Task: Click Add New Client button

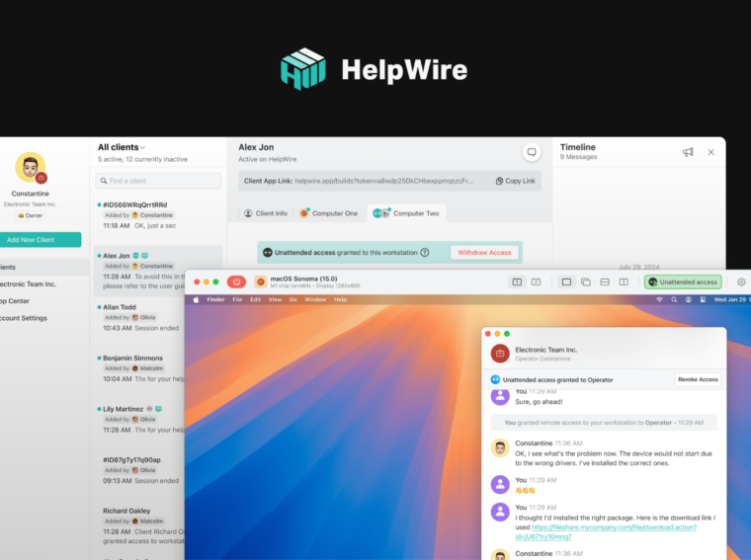Action: (41, 240)
